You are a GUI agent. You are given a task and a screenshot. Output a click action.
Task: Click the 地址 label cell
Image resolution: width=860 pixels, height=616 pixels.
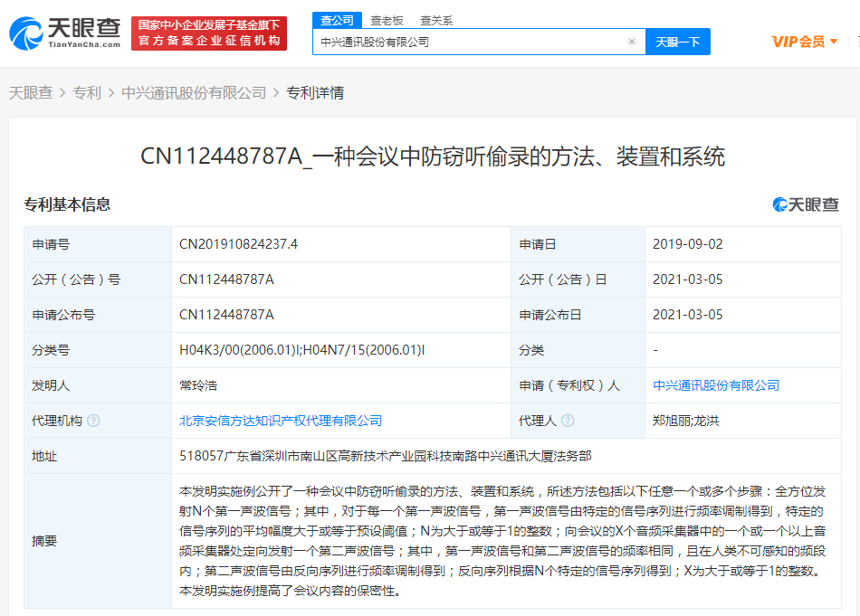coord(98,456)
